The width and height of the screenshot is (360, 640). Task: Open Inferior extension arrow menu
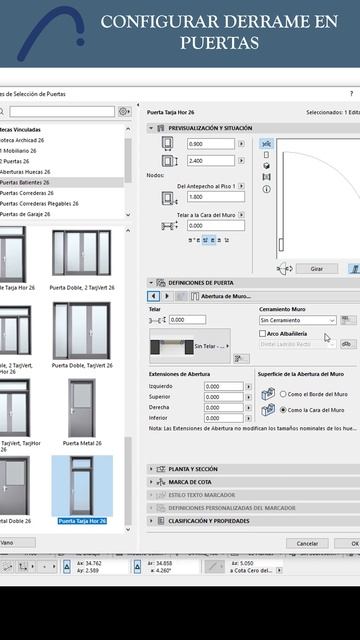coord(248,418)
